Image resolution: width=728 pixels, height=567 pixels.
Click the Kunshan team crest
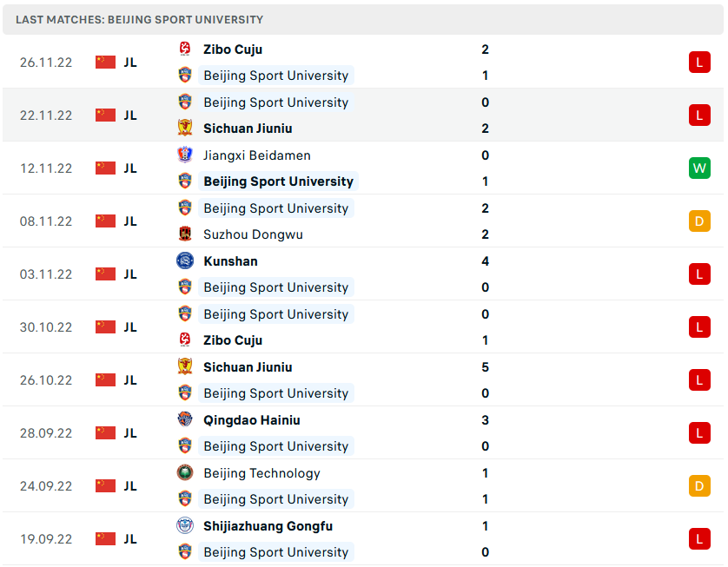click(x=184, y=261)
